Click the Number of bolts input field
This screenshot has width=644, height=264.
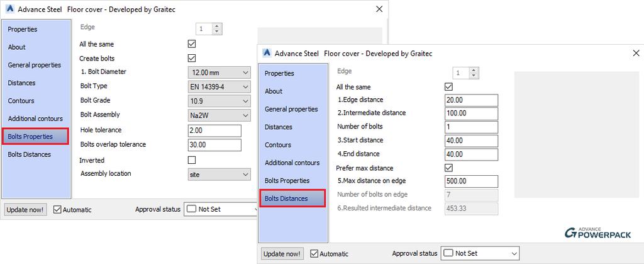point(472,127)
